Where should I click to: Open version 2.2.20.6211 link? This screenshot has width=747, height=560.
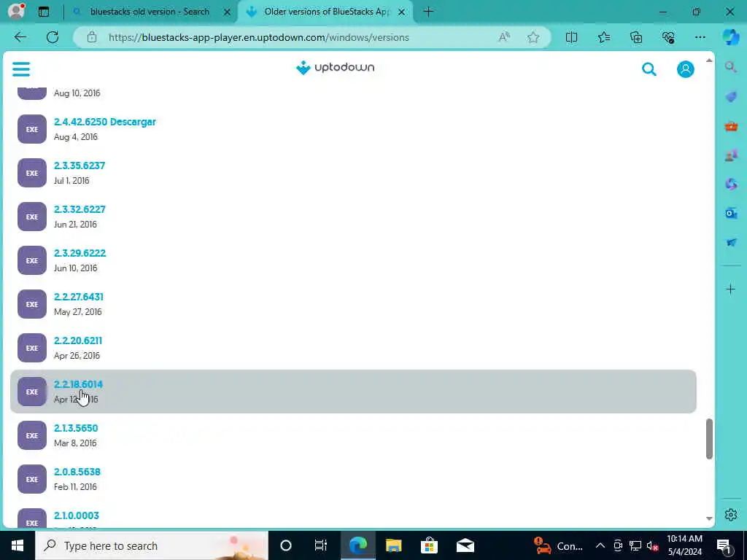tap(77, 341)
